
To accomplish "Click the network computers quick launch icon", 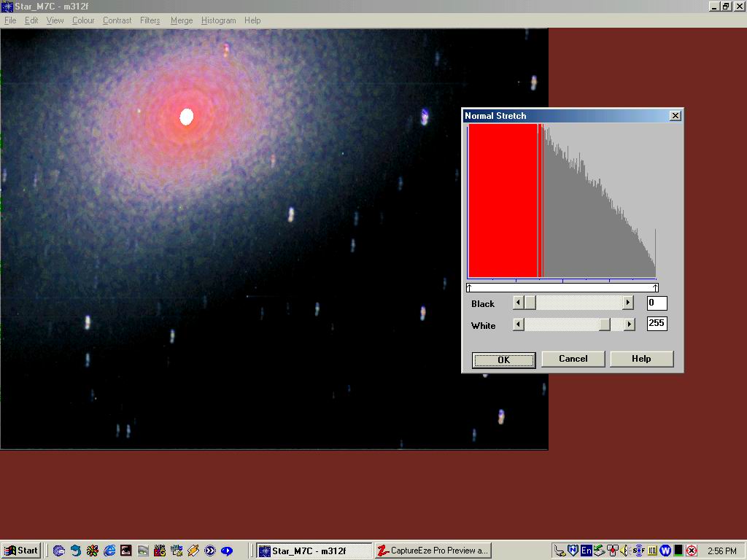I will [x=177, y=551].
